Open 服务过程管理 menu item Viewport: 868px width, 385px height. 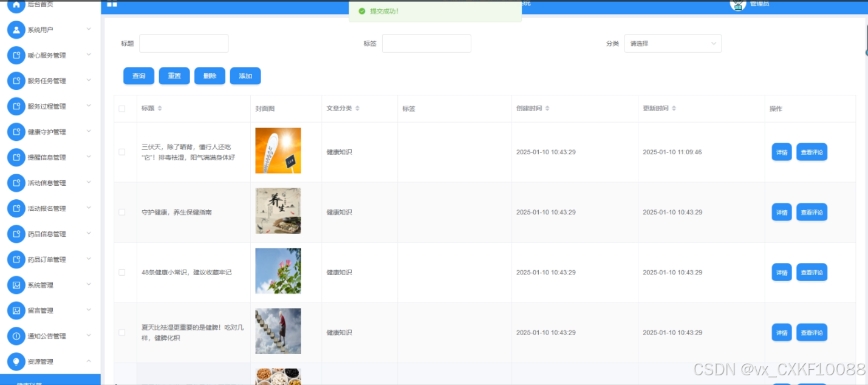pos(50,106)
